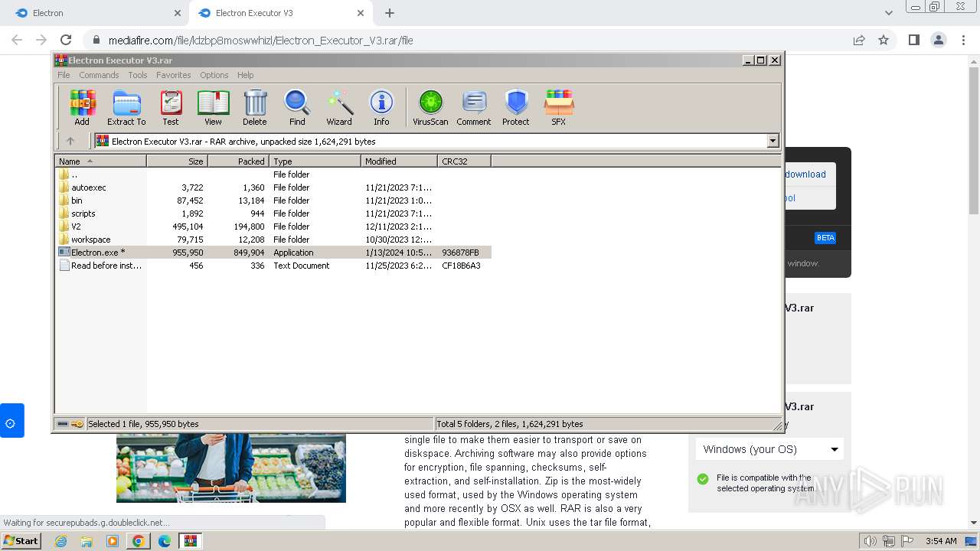Open Chrome from the taskbar
This screenshot has width=980, height=551.
(139, 541)
